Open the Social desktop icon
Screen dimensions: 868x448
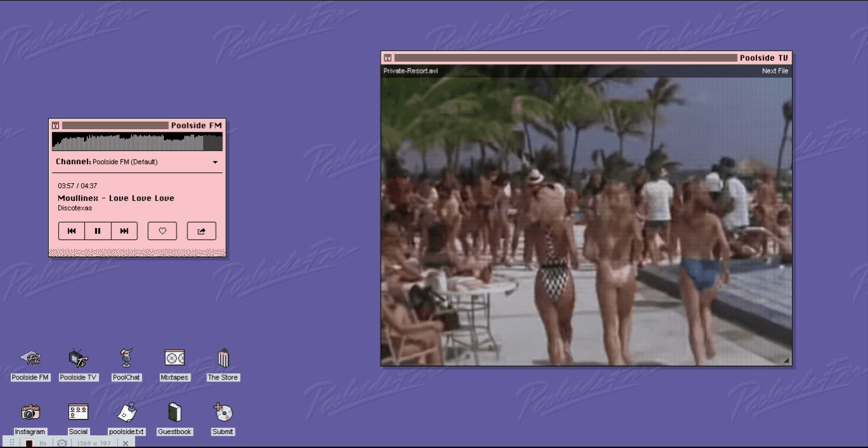click(x=78, y=418)
